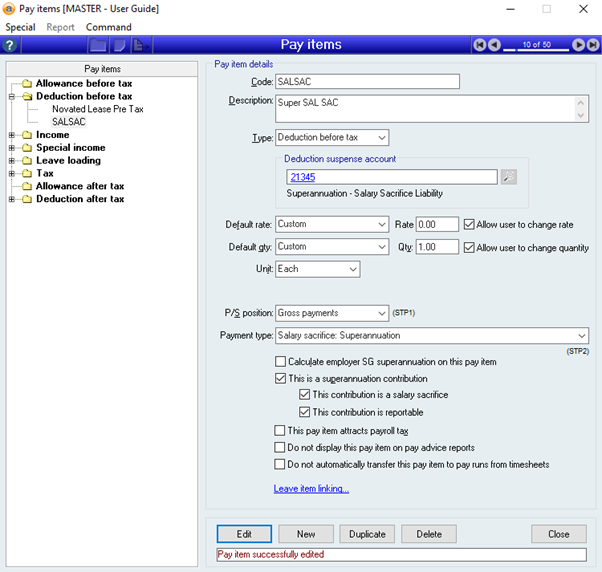Image resolution: width=602 pixels, height=572 pixels.
Task: Toggle 'This pay item attracts payroll tax'
Action: tap(280, 431)
